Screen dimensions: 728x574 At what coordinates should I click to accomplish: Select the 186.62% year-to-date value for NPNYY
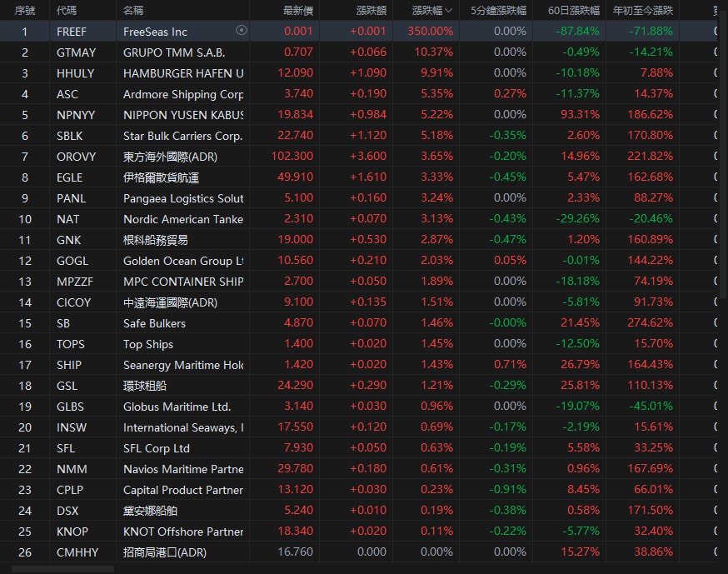650,115
